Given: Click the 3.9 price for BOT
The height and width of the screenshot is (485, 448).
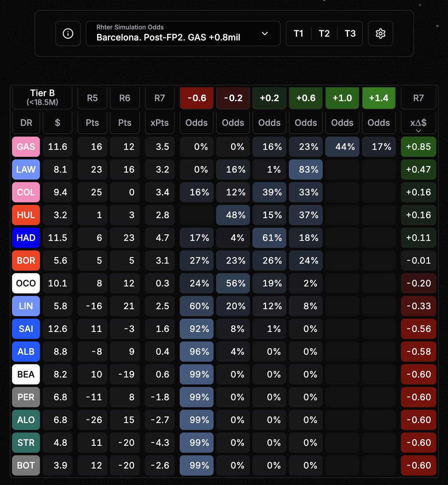Looking at the screenshot, I should [57, 465].
